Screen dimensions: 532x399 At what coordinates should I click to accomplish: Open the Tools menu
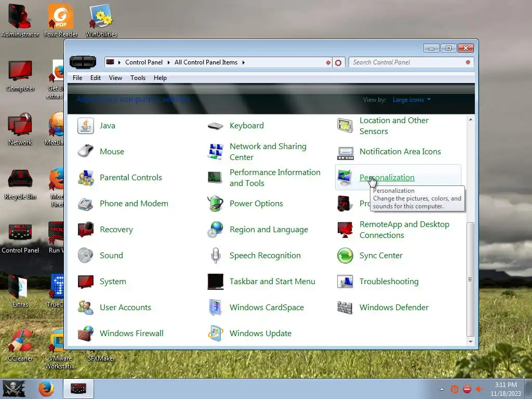pos(138,78)
